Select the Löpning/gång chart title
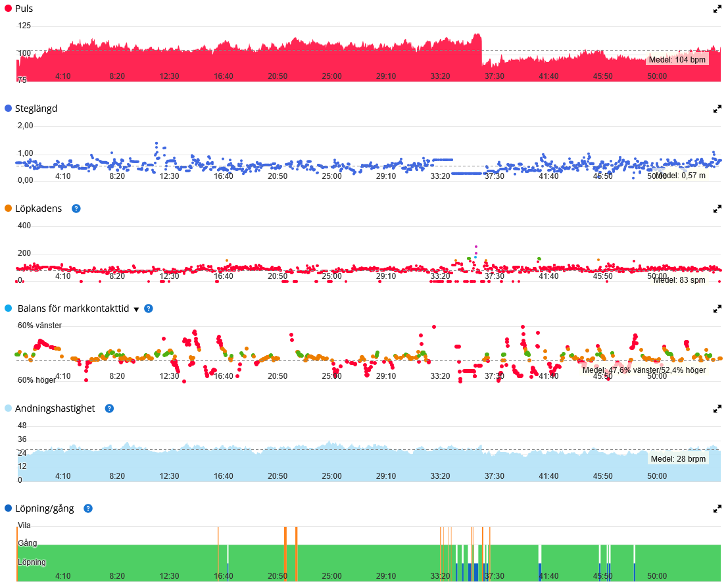The image size is (728, 586). coord(45,508)
